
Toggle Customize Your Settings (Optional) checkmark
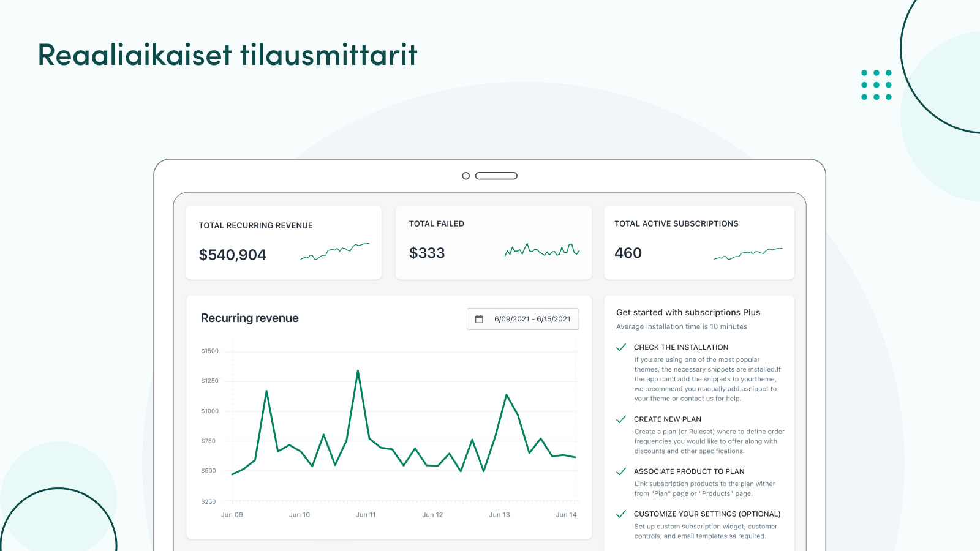(621, 514)
